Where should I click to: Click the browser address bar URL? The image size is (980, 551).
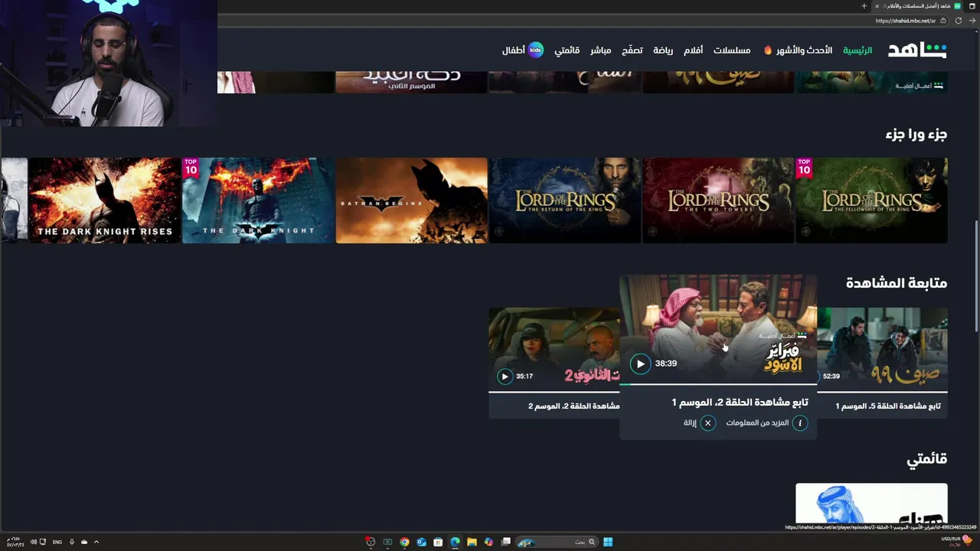coord(906,21)
